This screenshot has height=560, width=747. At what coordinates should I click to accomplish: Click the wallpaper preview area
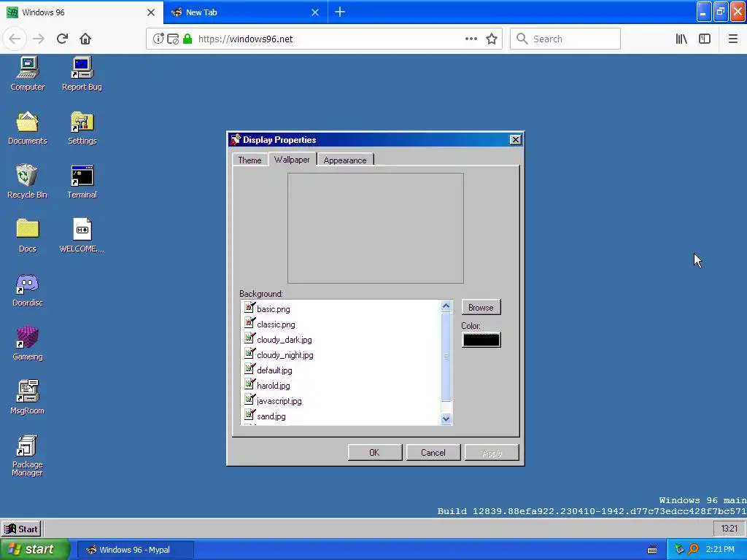point(376,228)
